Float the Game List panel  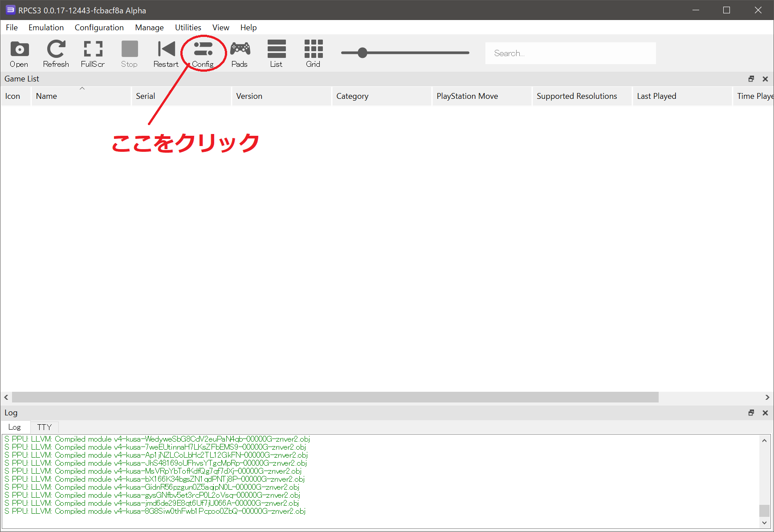tap(751, 79)
